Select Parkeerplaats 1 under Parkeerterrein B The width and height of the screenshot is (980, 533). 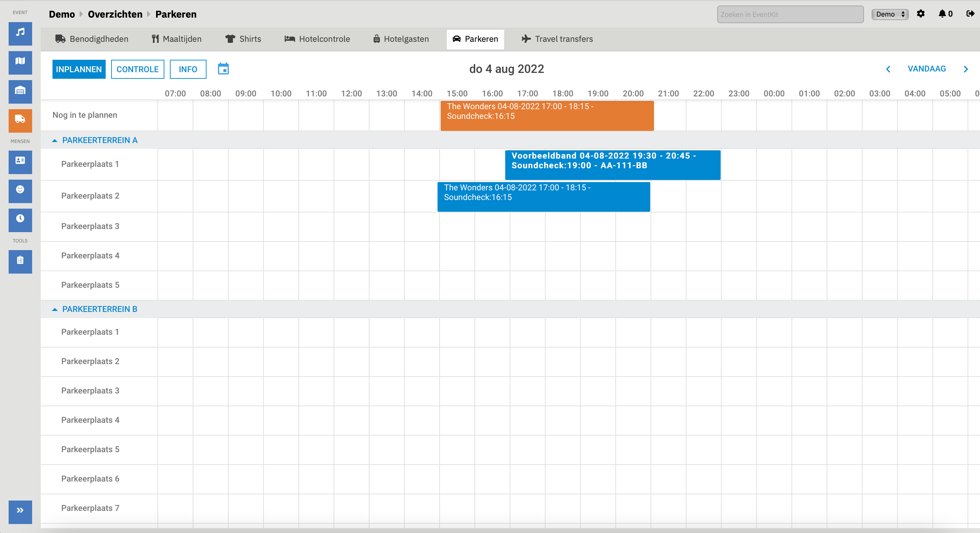[x=90, y=332]
